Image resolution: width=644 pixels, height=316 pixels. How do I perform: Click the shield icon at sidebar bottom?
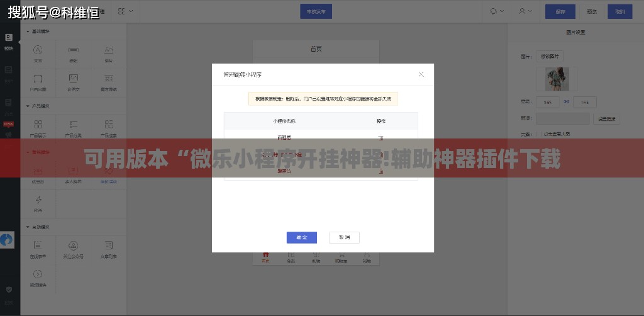(9, 290)
